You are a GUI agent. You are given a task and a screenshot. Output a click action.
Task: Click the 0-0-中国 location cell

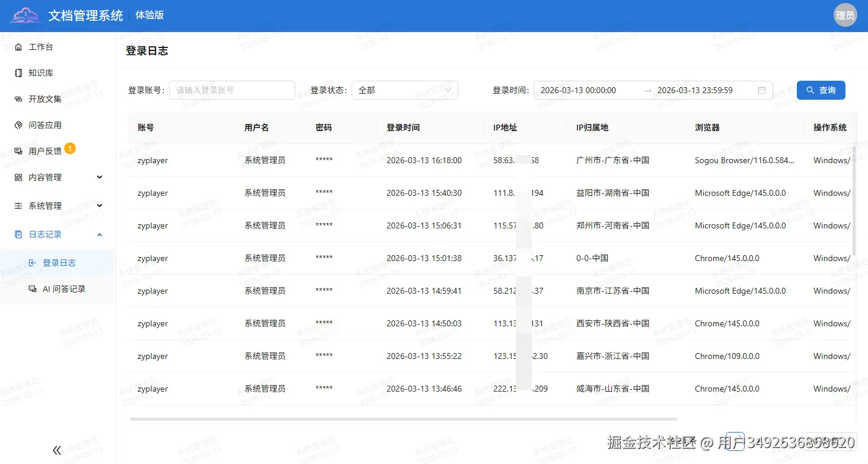[x=592, y=258]
